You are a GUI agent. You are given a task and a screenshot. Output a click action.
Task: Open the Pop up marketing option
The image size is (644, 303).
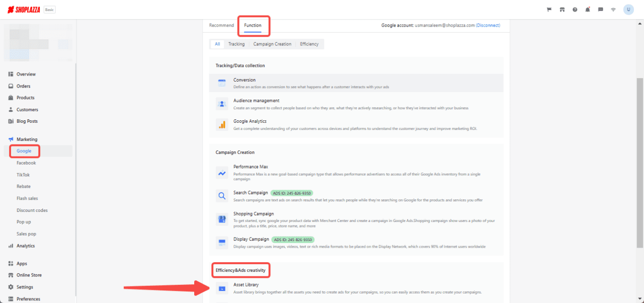(x=24, y=222)
